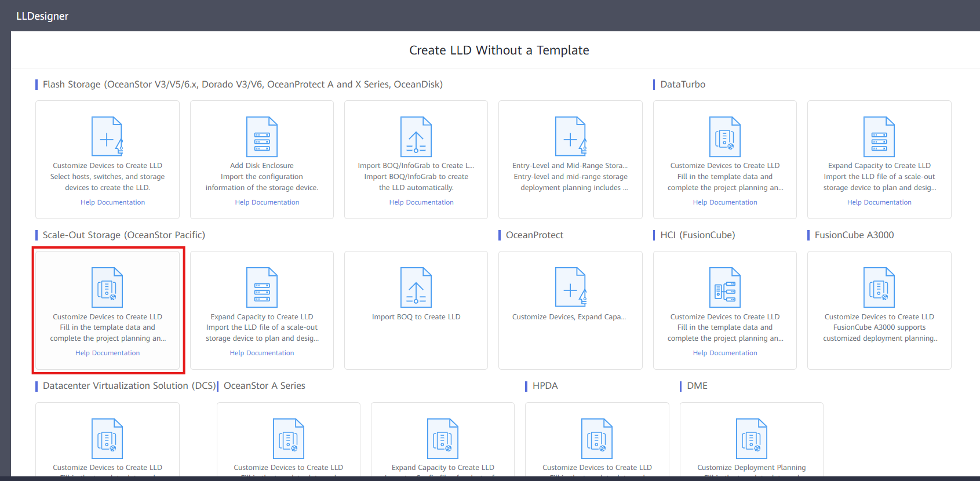Select OceanStor A Series "Expand Capacity to Create LLD" title

click(443, 468)
